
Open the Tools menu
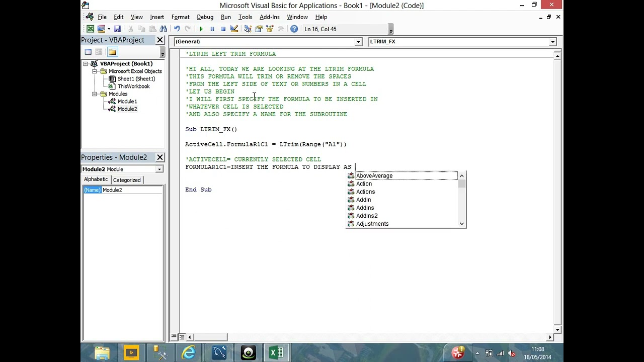tap(246, 17)
